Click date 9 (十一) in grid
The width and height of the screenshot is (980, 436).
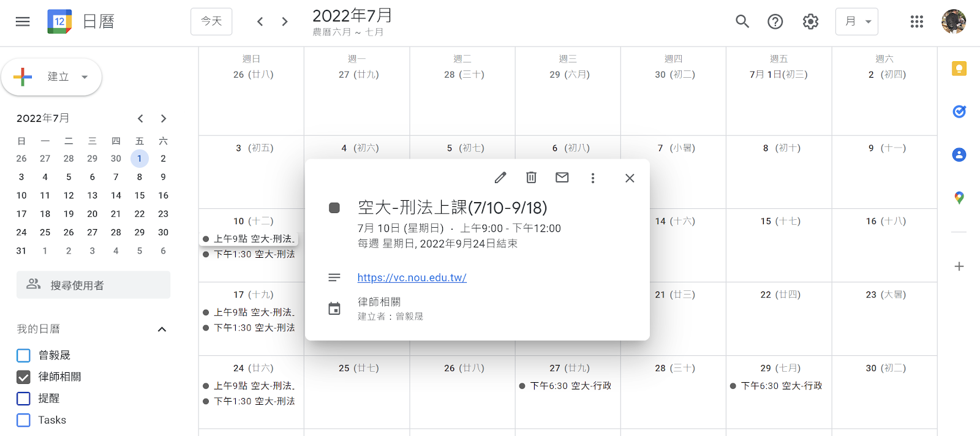click(x=887, y=148)
